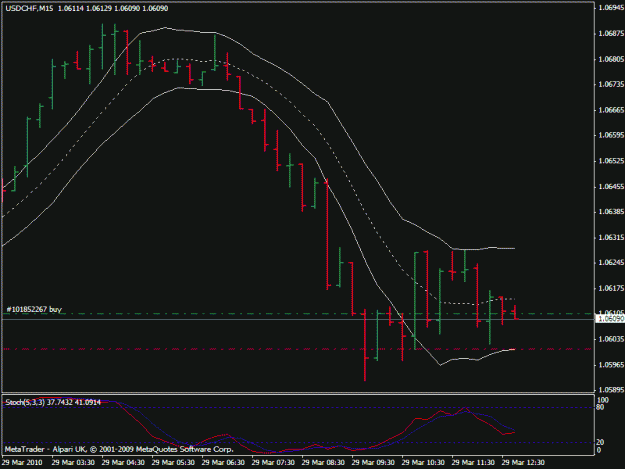
Task: Click the 29 Mar 11:30 time label
Action: tap(474, 463)
